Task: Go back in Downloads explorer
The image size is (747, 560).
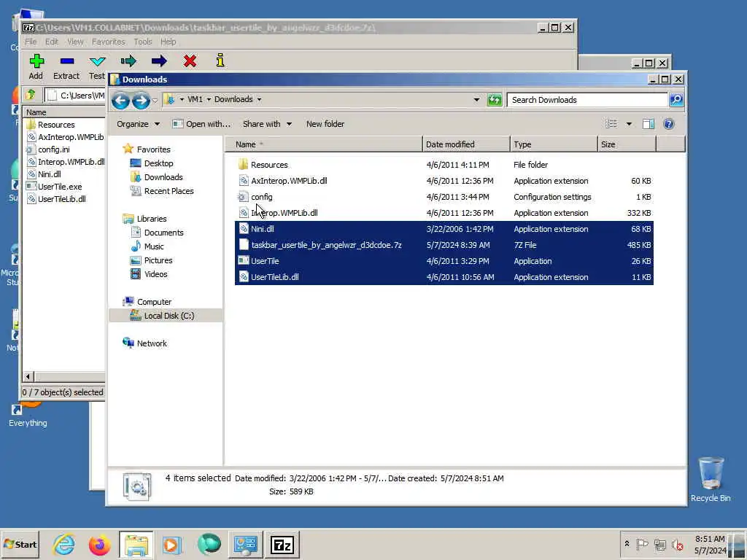Action: click(120, 100)
